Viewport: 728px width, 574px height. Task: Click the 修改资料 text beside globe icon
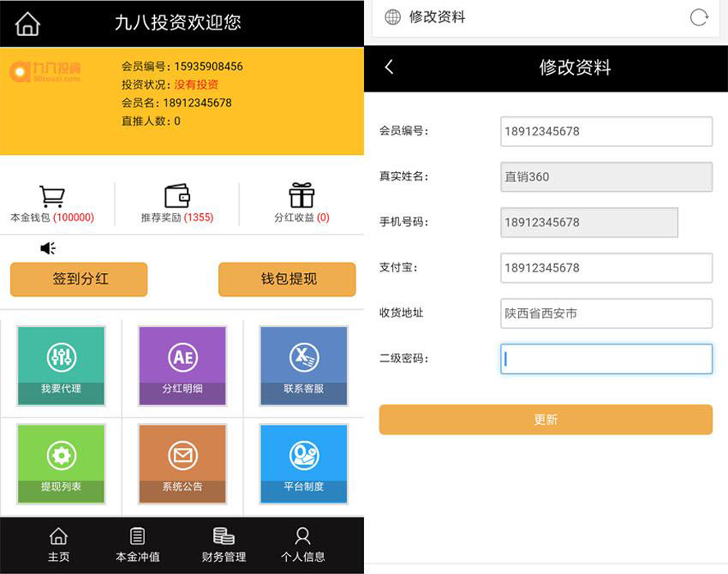pyautogui.click(x=437, y=17)
